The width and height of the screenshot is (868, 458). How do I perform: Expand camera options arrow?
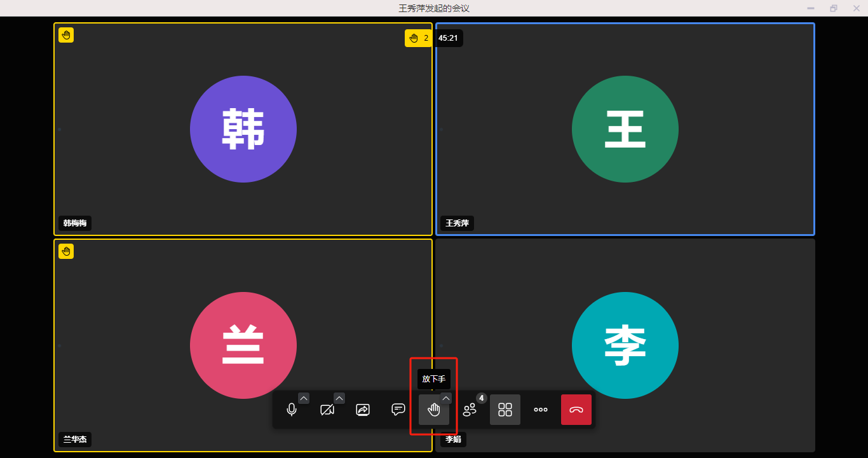coord(339,398)
